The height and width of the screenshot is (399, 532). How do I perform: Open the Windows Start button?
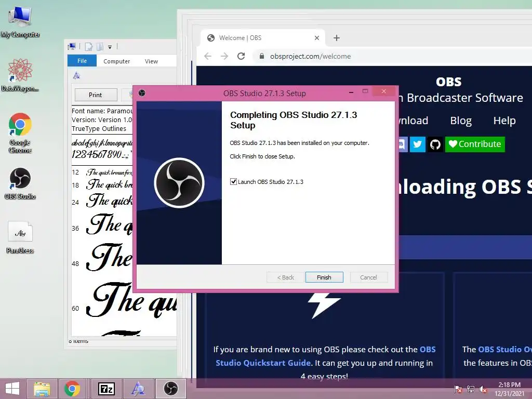pos(12,389)
